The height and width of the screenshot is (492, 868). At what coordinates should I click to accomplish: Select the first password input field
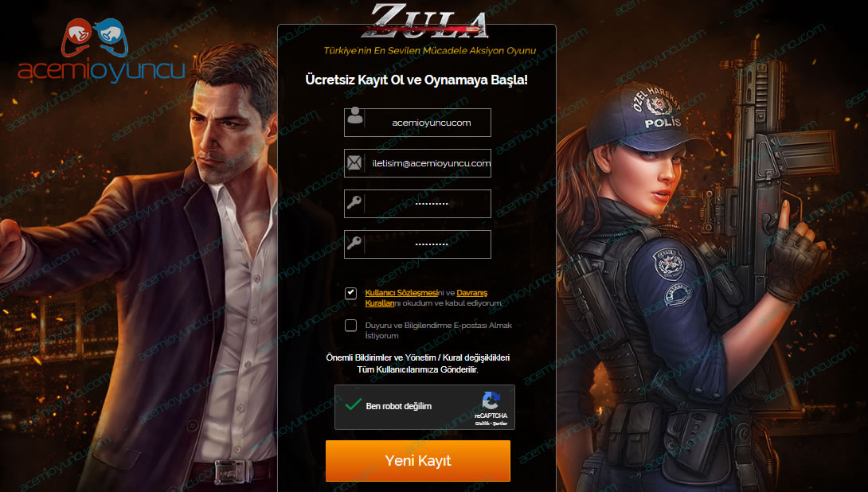coord(417,204)
